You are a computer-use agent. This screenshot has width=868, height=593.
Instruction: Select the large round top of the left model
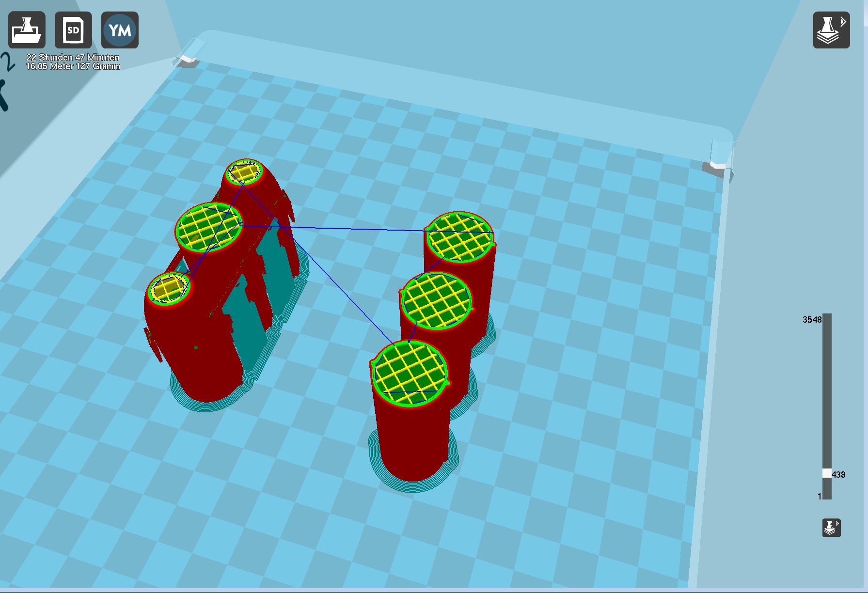coord(209,227)
